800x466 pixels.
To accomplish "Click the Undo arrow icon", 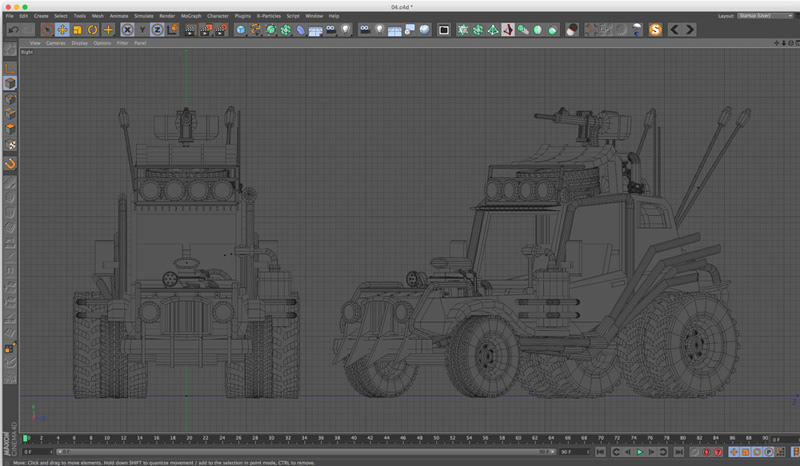I will [x=13, y=30].
